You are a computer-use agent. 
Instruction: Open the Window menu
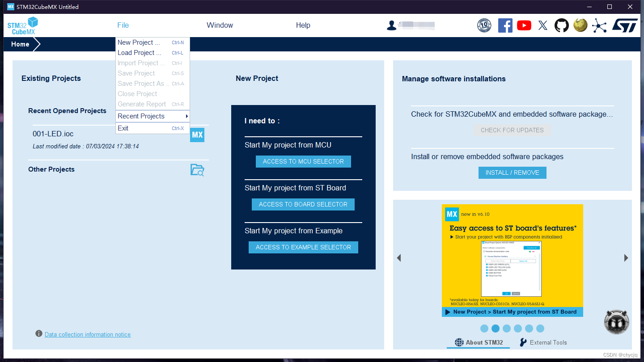coord(220,25)
